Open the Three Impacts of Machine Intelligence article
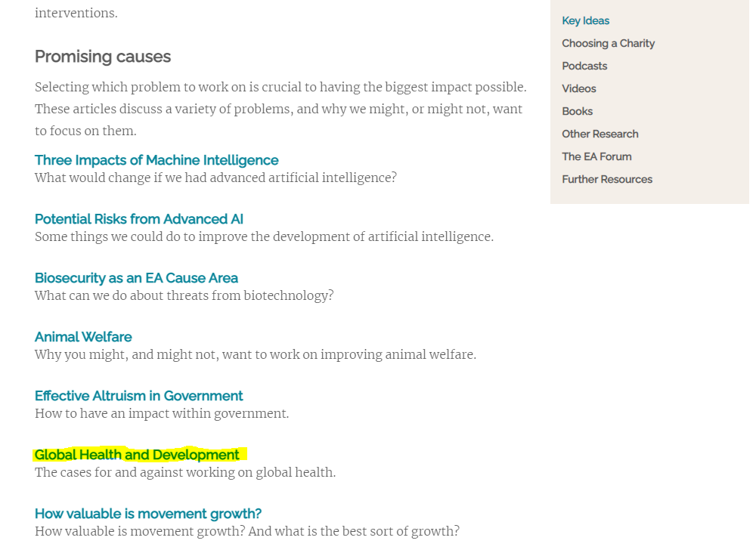This screenshot has width=756, height=556. coord(156,160)
